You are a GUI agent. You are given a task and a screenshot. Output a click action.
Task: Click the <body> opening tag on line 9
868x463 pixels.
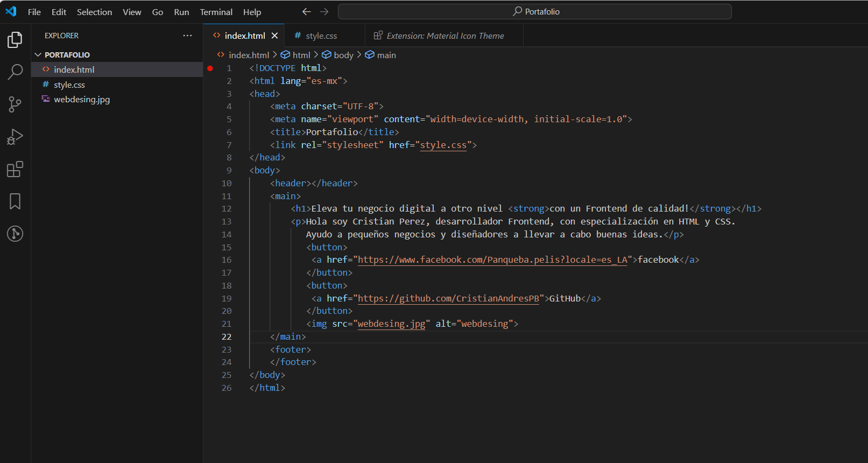point(265,170)
